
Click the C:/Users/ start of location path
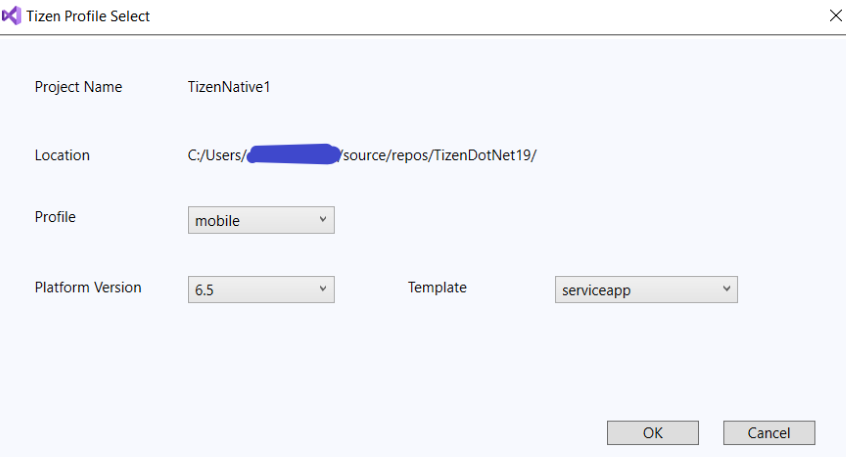click(x=216, y=155)
